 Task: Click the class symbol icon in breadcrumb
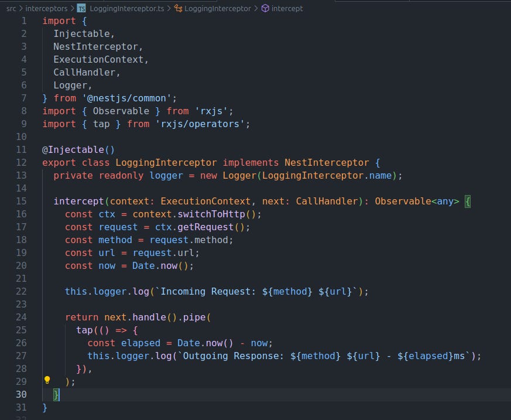179,8
